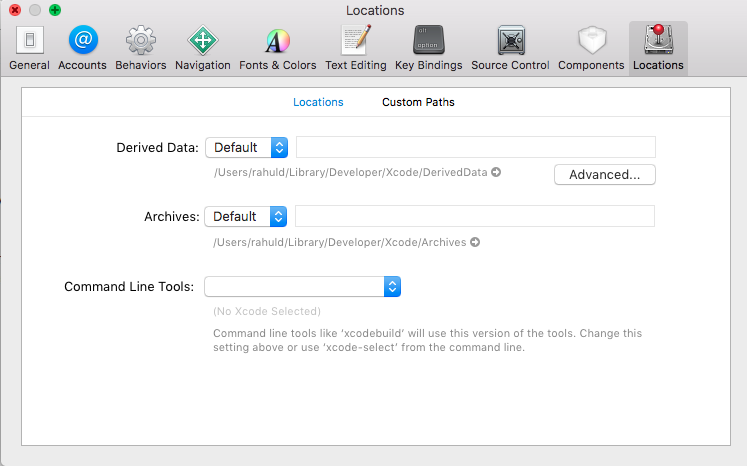
Task: Open the Derived Data Default dropdown
Action: (247, 147)
